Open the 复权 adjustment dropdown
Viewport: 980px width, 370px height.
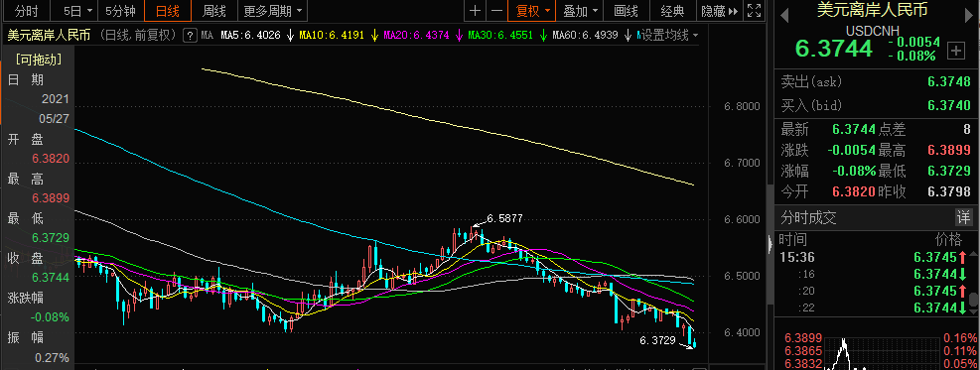(x=532, y=11)
